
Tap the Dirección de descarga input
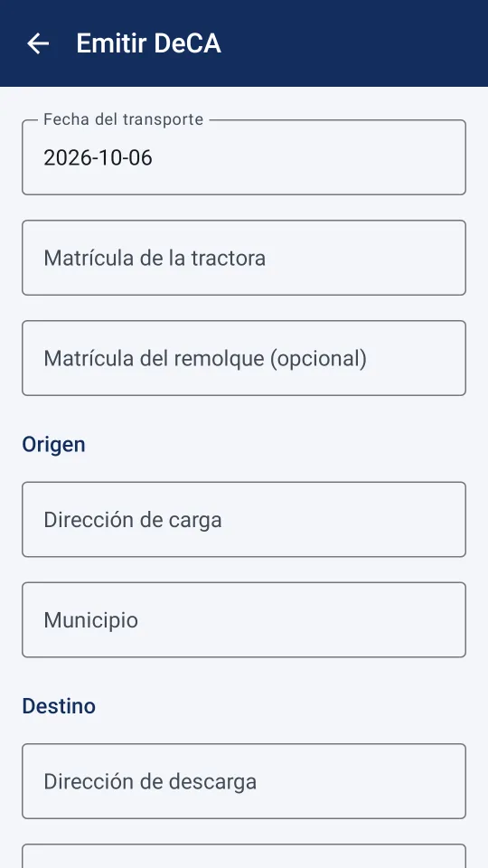(244, 781)
